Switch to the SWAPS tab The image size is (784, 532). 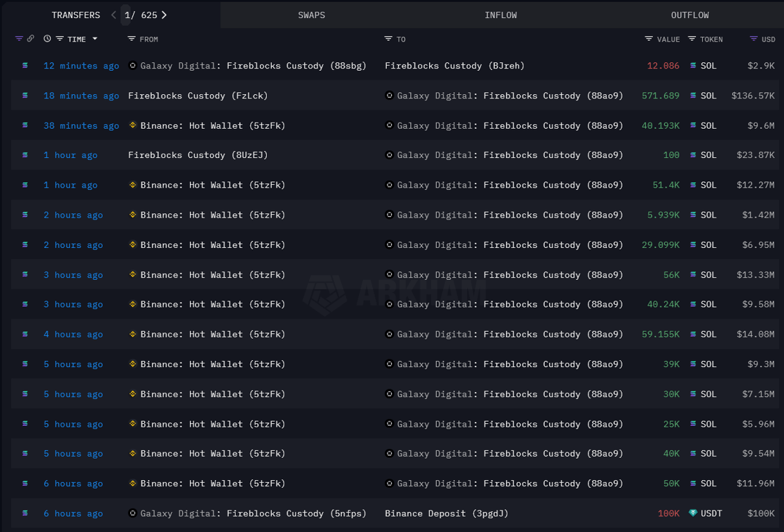311,15
